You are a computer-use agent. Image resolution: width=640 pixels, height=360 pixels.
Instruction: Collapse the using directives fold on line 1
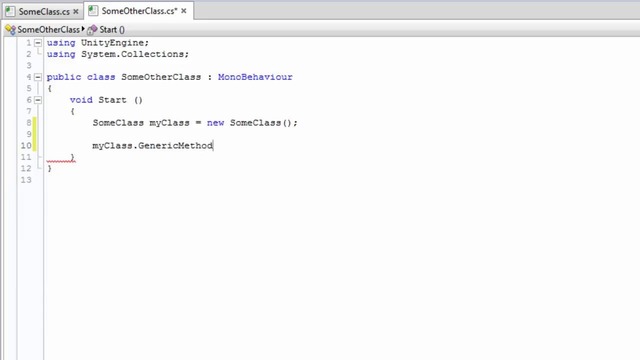tap(38, 42)
